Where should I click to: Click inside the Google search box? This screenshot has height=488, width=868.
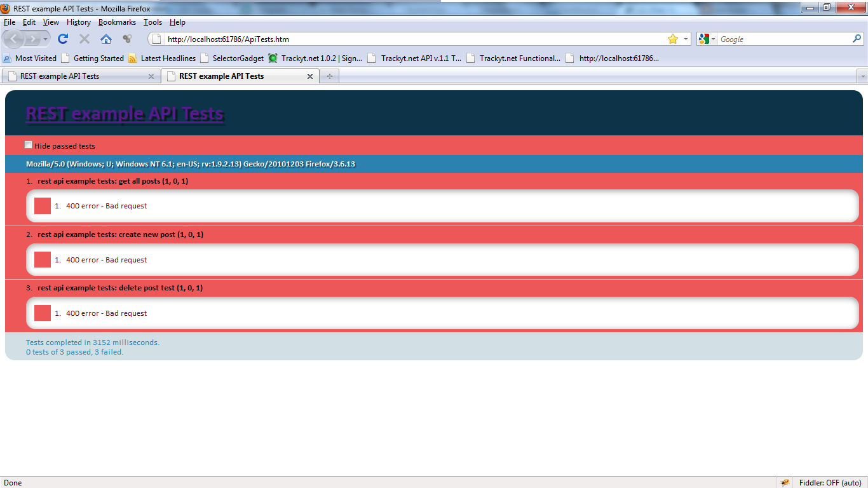785,39
